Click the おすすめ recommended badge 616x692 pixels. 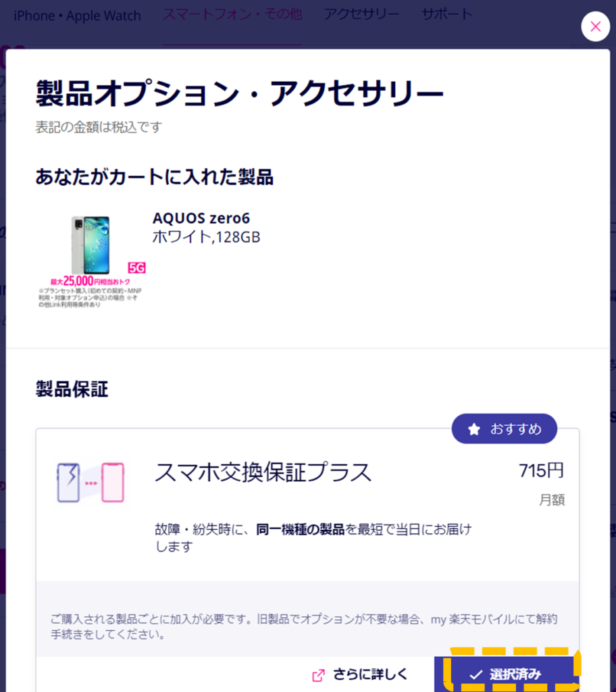tap(505, 428)
